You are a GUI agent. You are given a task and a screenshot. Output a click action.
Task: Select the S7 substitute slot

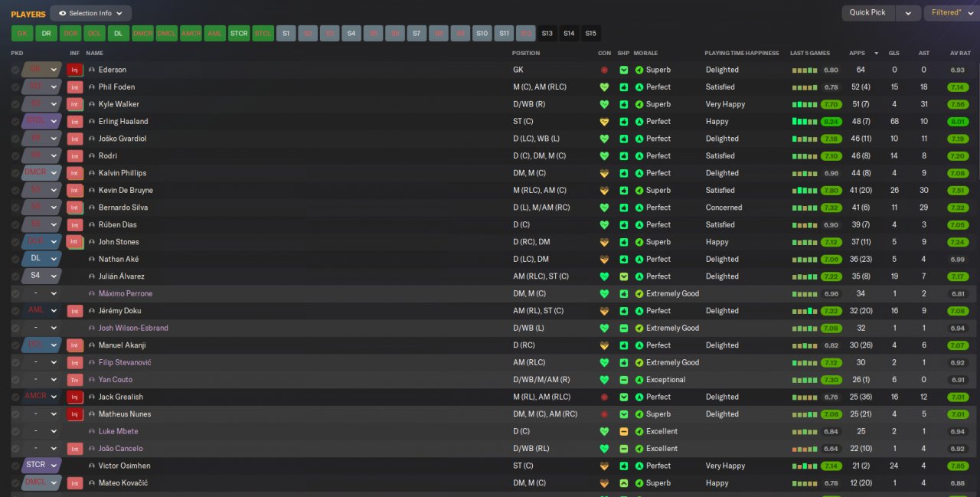tap(416, 34)
